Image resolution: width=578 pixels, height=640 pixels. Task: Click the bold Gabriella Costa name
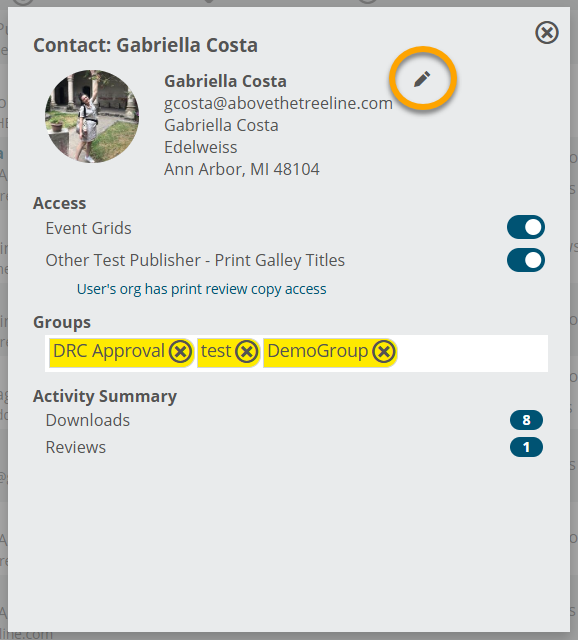coord(225,81)
